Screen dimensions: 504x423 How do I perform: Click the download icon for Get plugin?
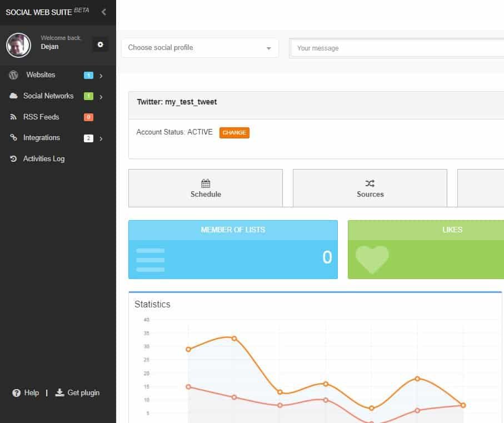tap(59, 393)
